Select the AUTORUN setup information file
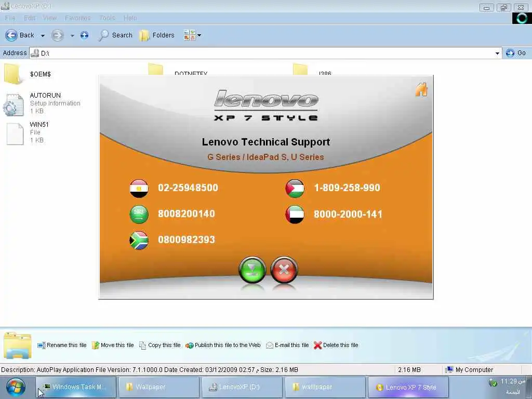Image resolution: width=532 pixels, height=399 pixels. (x=42, y=103)
